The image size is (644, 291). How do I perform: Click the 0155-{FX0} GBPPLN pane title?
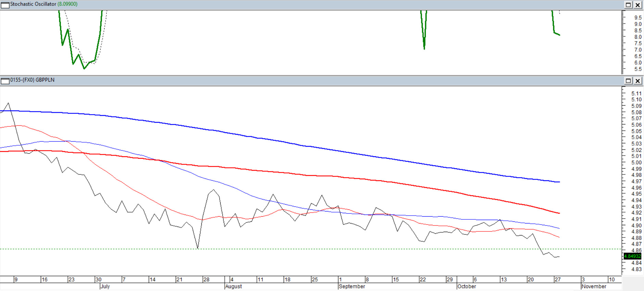(x=32, y=80)
